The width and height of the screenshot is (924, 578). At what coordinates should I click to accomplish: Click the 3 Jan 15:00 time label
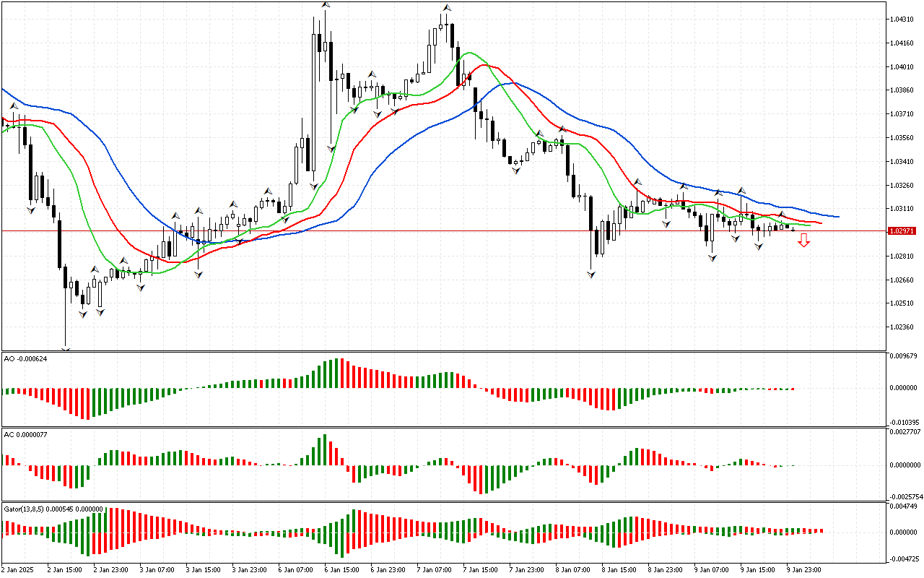click(x=204, y=570)
